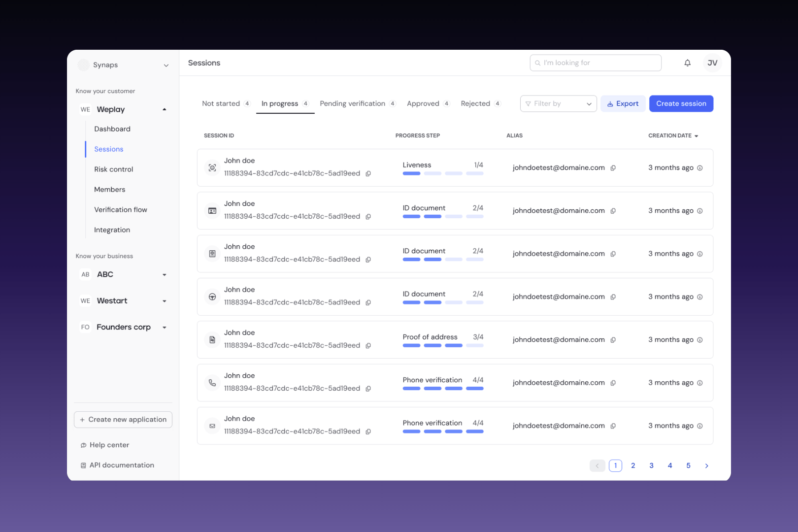Click the notification bell icon
This screenshot has width=798, height=532.
(687, 63)
